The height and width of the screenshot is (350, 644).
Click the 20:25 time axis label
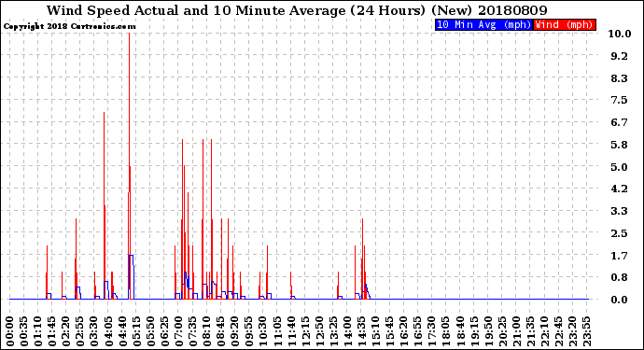click(502, 331)
